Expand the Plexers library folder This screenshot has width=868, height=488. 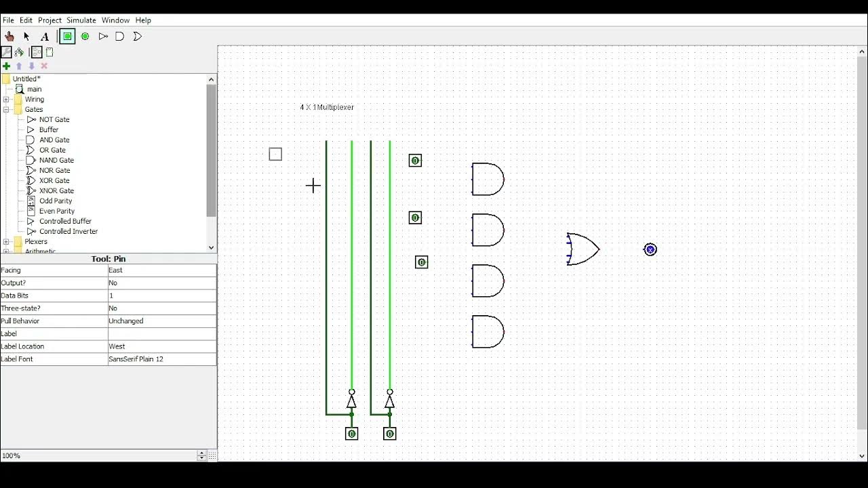pos(6,241)
